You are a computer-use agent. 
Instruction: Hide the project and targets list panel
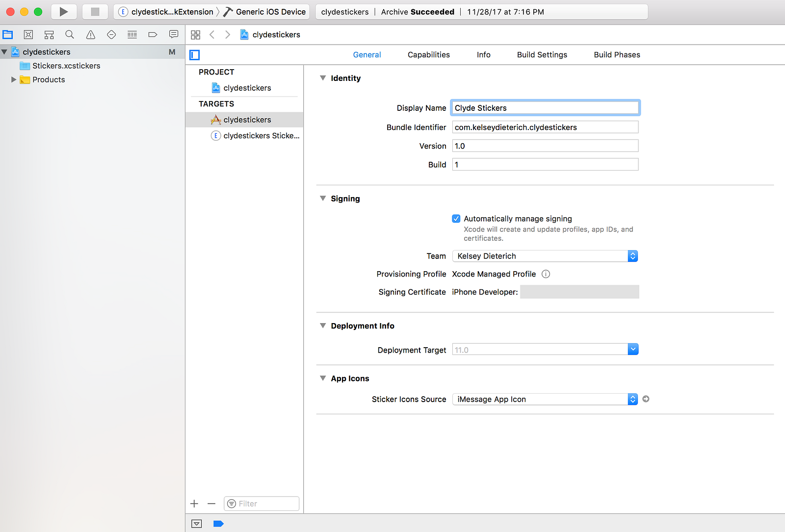tap(195, 55)
